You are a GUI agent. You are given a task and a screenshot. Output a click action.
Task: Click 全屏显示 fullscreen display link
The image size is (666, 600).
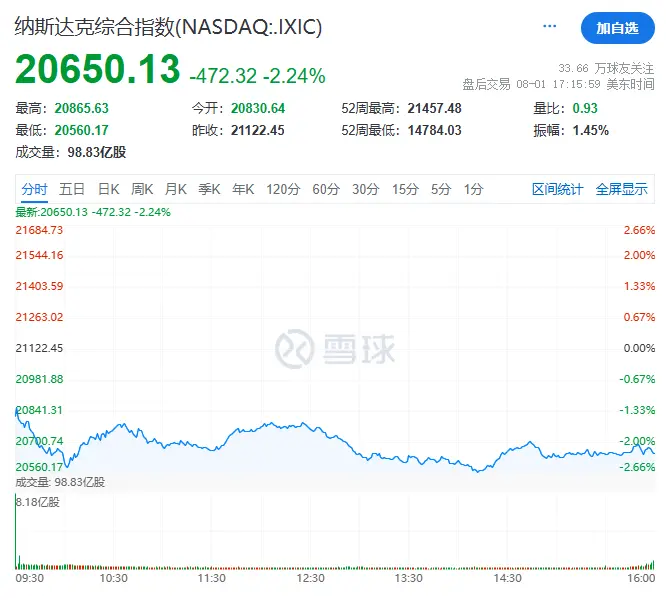tap(621, 189)
